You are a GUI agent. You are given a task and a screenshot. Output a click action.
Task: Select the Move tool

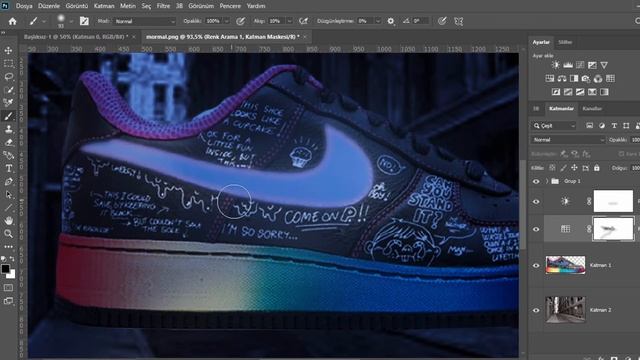point(8,50)
